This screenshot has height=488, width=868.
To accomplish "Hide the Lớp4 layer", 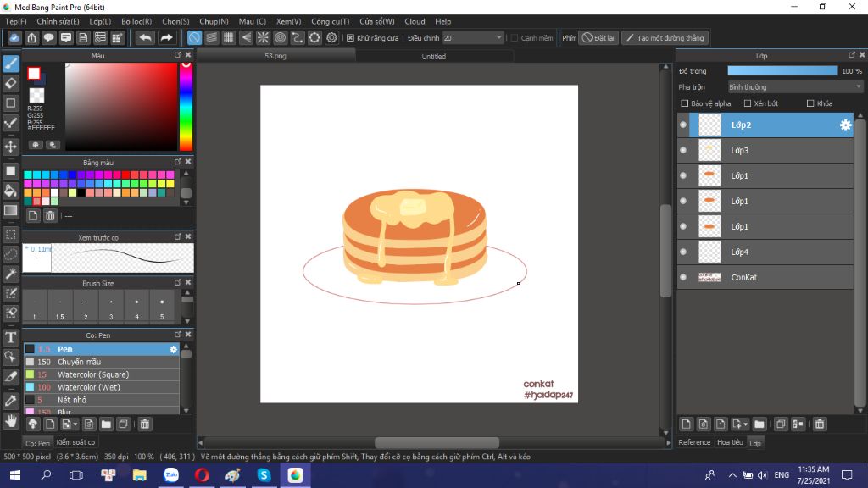I will pyautogui.click(x=683, y=252).
